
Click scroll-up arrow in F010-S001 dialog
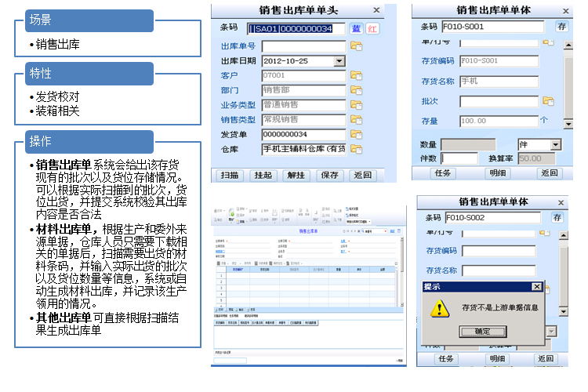[568, 45]
